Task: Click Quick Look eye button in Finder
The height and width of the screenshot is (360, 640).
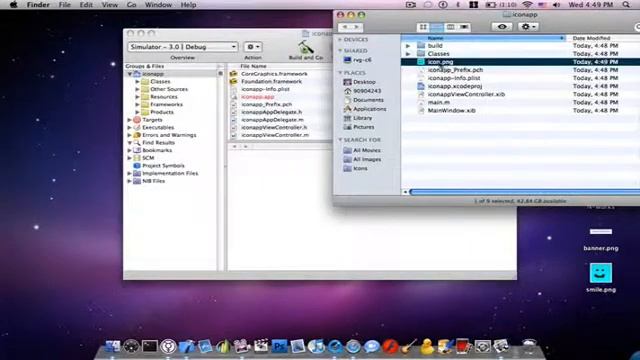Action: (502, 27)
